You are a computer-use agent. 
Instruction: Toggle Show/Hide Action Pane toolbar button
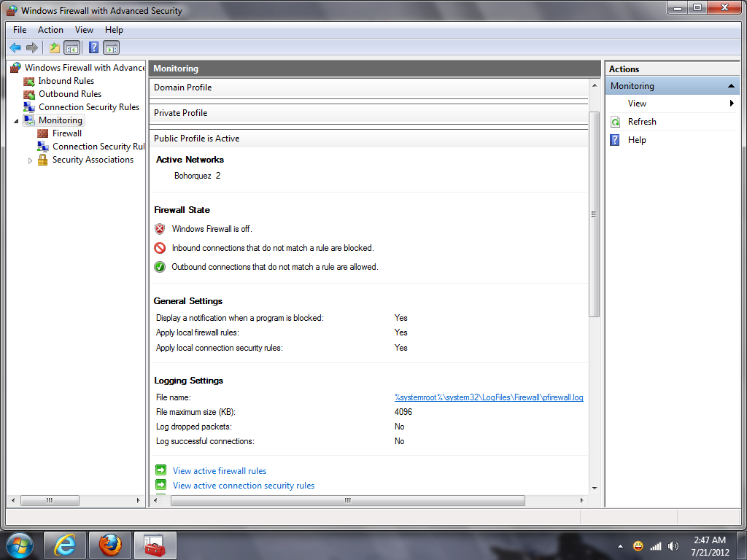click(111, 48)
